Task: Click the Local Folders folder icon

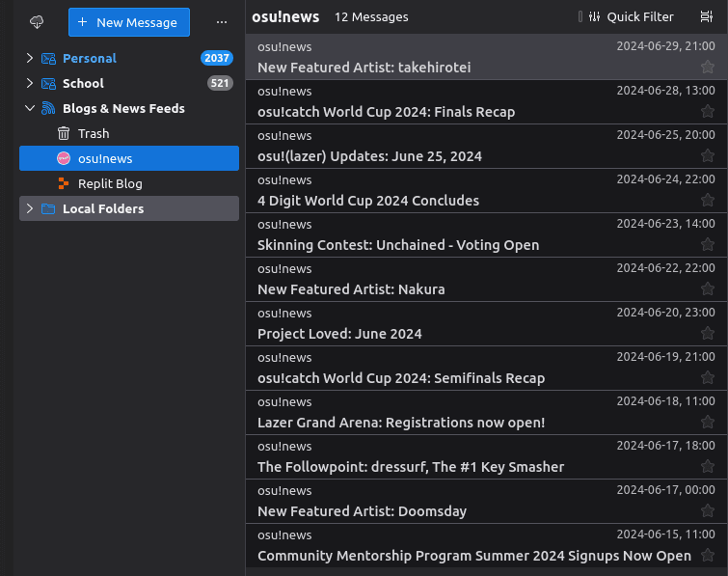Action: (48, 208)
